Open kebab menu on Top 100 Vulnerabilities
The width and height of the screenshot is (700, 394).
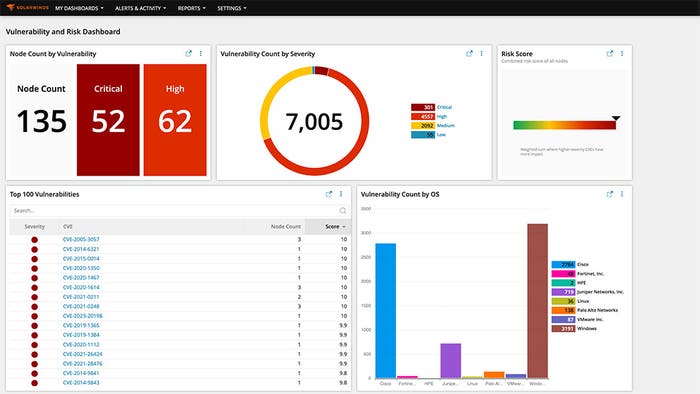click(x=341, y=194)
